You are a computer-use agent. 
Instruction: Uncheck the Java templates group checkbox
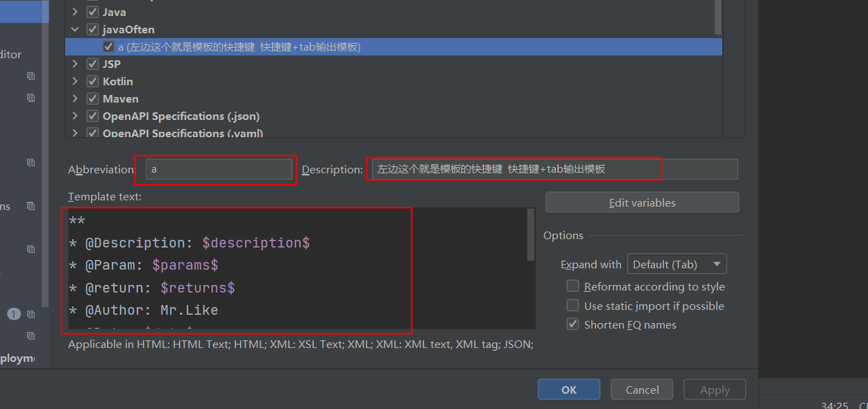point(92,11)
